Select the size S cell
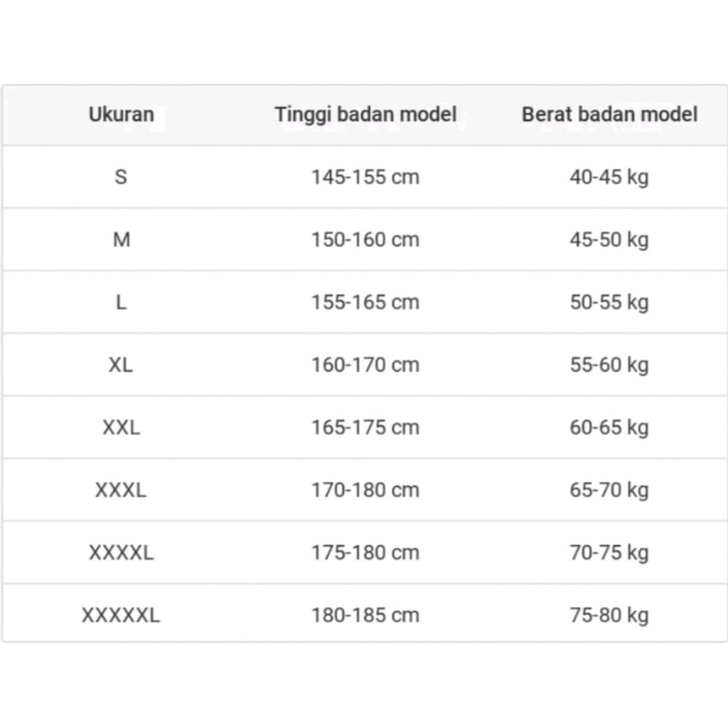This screenshot has width=728, height=728. pos(121,176)
